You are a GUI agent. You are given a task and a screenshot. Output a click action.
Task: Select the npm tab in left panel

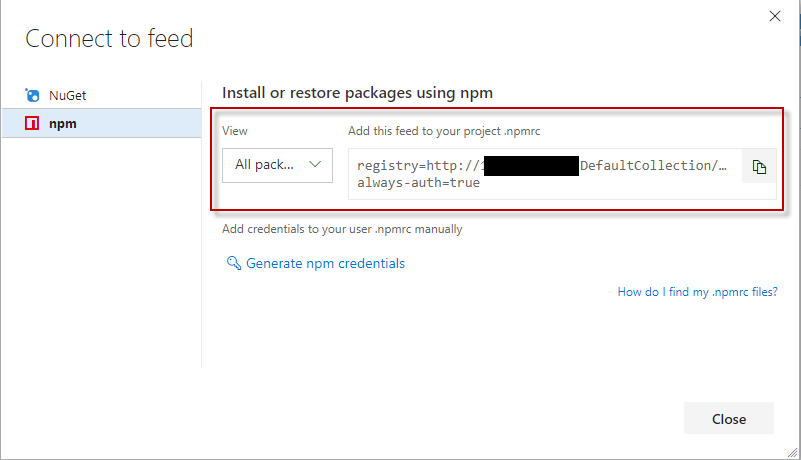63,124
